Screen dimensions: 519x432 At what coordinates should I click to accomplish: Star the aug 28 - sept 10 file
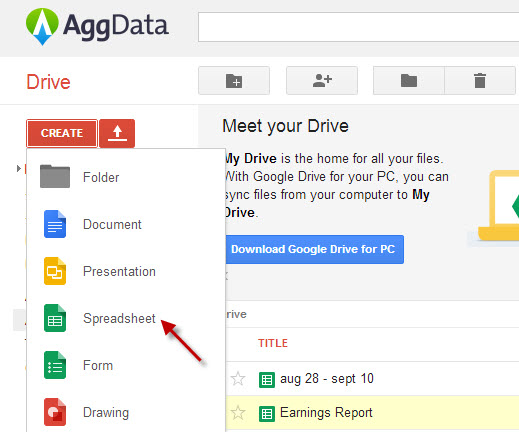pos(238,379)
